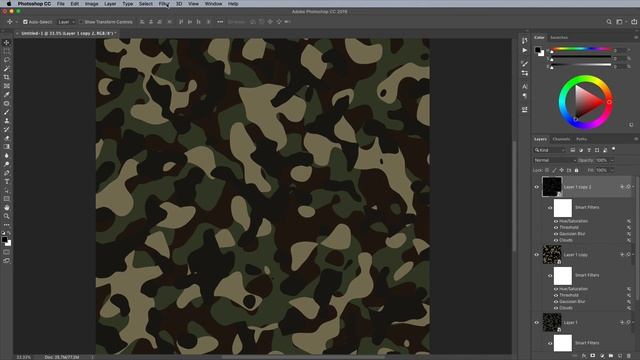Viewport: 640px width, 360px height.
Task: Toggle Smart Filters eye under Layer 1 copy 2
Action: point(550,208)
